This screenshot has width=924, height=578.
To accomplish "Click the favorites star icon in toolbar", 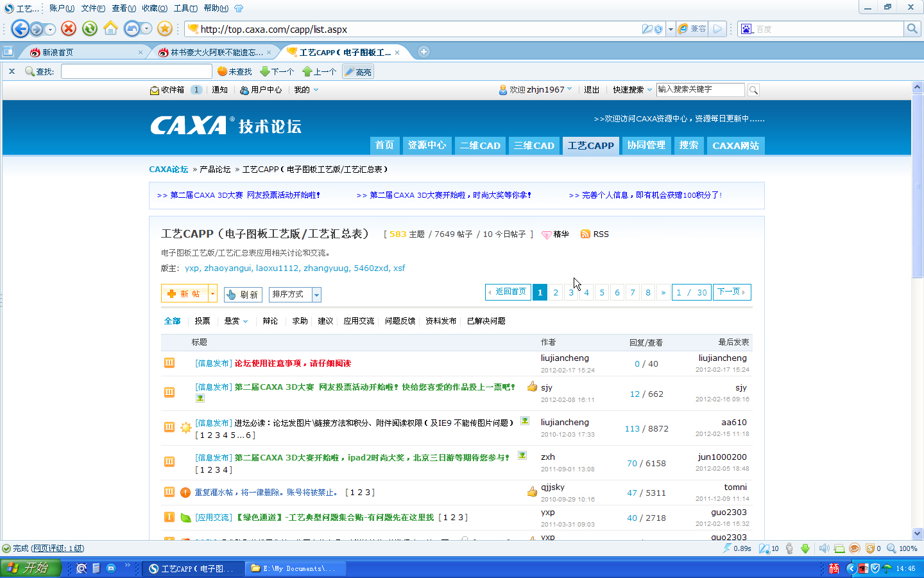I will pos(165,28).
